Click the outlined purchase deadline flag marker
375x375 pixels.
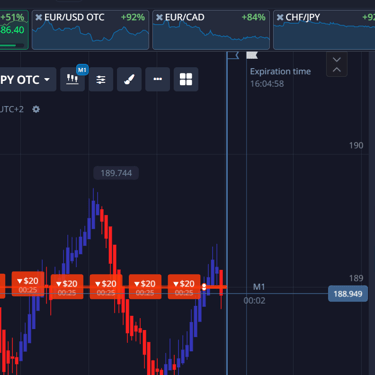233,55
